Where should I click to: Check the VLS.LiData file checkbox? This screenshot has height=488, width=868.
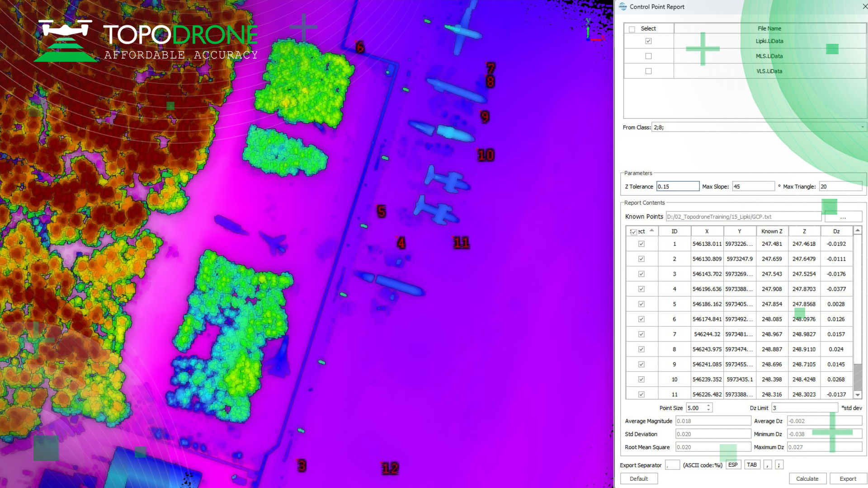(x=648, y=71)
